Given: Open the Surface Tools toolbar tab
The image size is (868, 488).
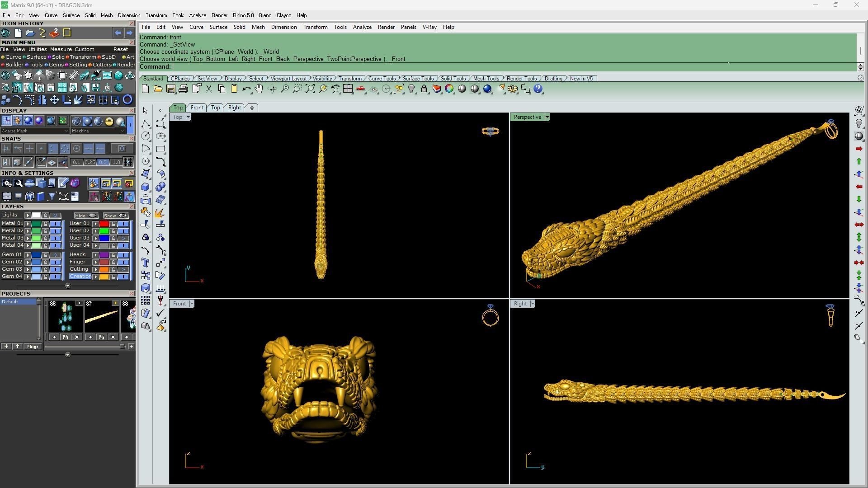Looking at the screenshot, I should [x=418, y=79].
